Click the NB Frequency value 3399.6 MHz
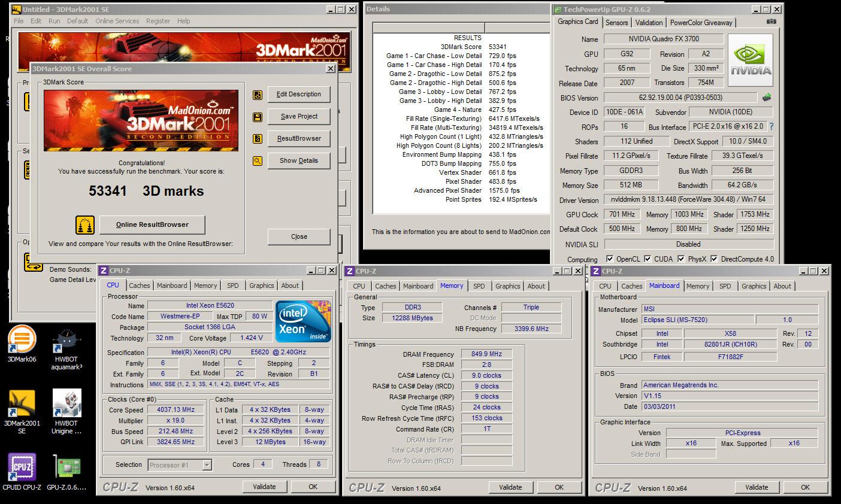Viewport: 841px width, 504px height. pyautogui.click(x=531, y=329)
